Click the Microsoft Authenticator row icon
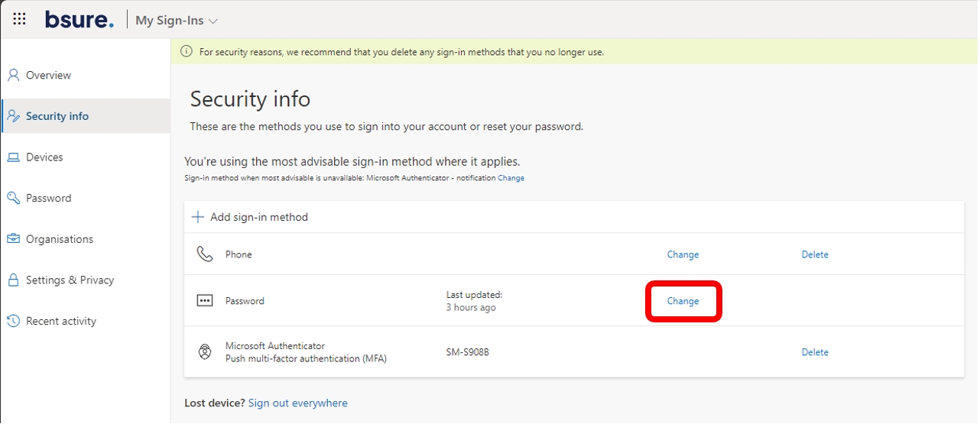Screen dimensions: 980x424 point(204,352)
